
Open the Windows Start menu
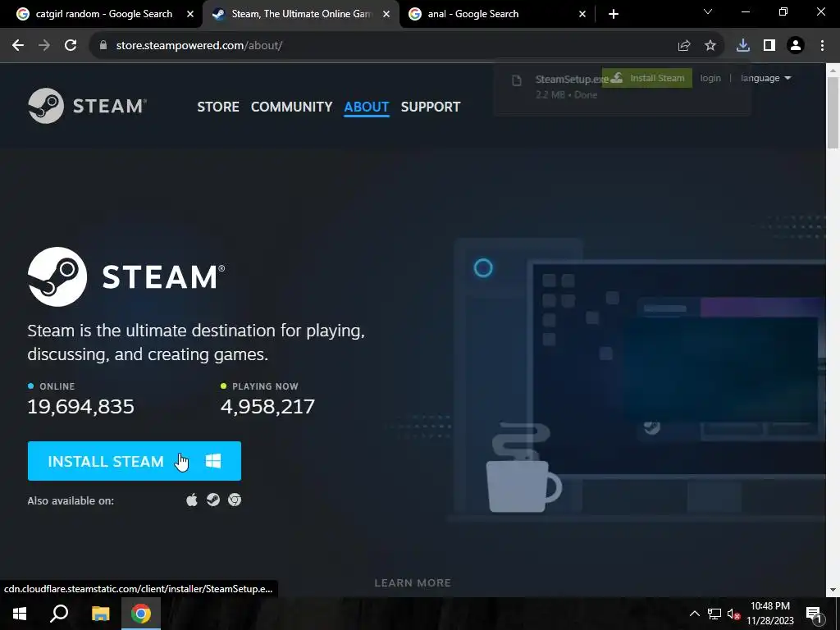tap(20, 614)
